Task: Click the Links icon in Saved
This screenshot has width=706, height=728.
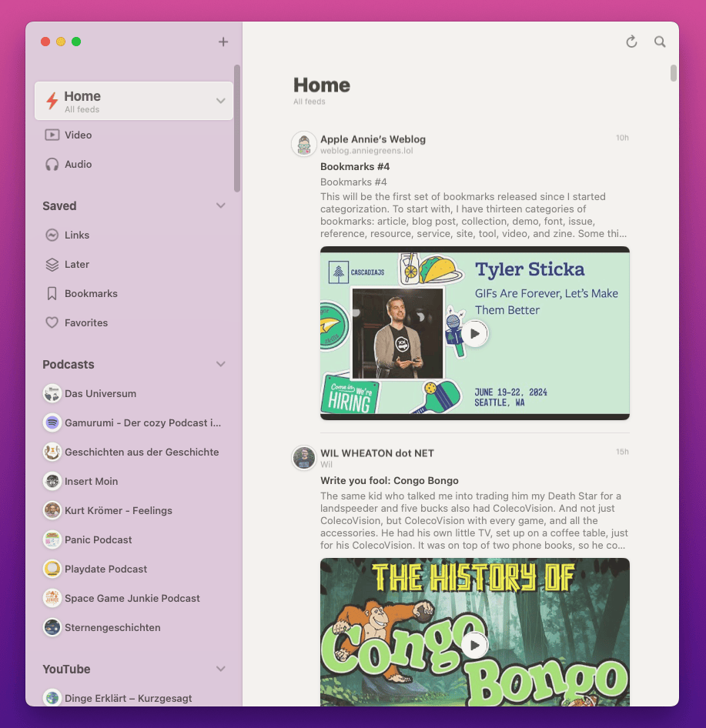Action: (52, 235)
